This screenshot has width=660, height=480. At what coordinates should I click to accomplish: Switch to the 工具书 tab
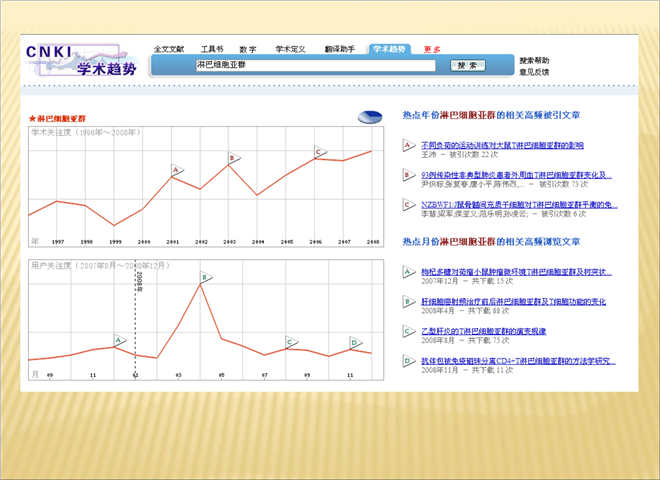212,49
